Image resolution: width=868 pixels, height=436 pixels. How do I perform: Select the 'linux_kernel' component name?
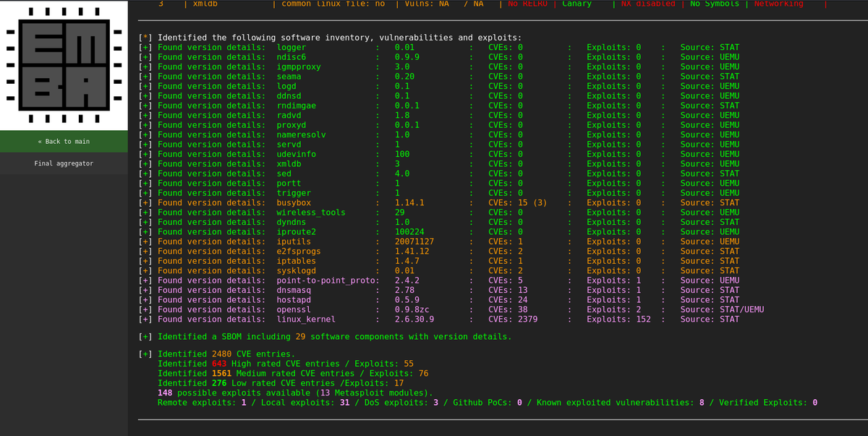pyautogui.click(x=307, y=319)
